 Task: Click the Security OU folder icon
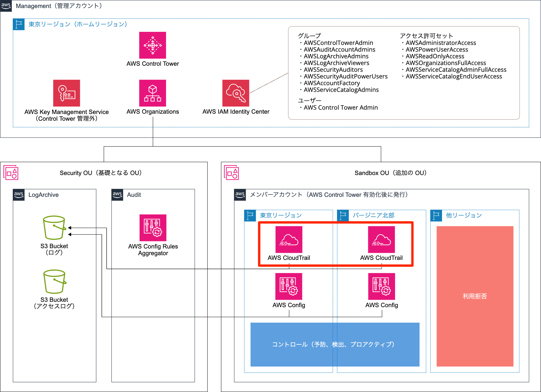pos(11,172)
